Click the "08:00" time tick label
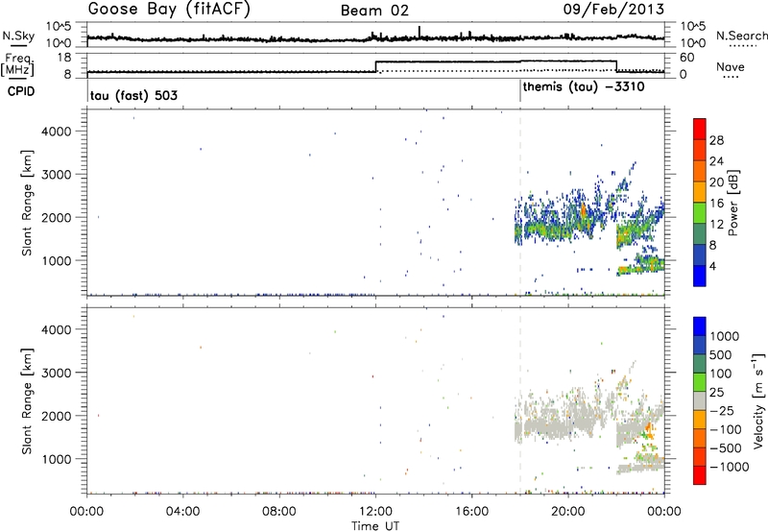 [x=278, y=512]
